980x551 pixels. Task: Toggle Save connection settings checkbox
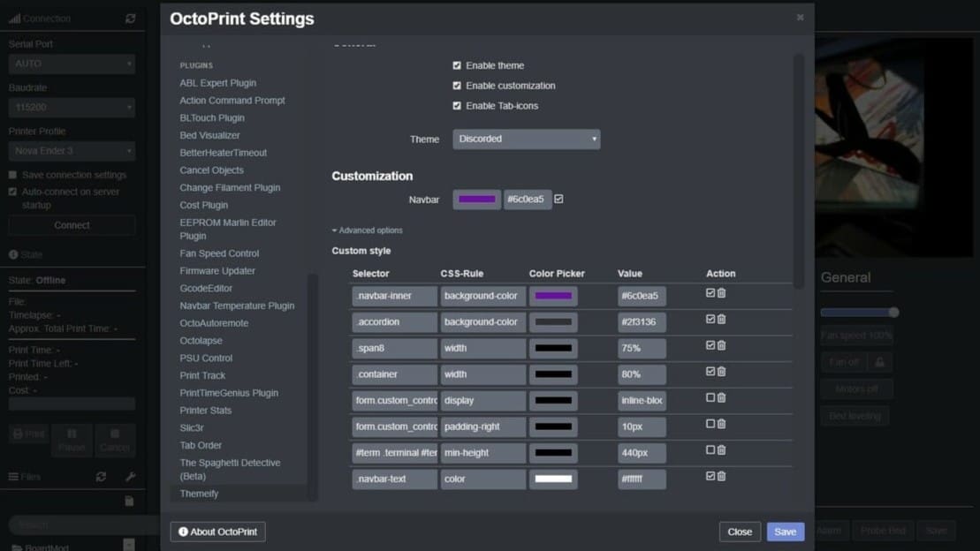(x=12, y=175)
